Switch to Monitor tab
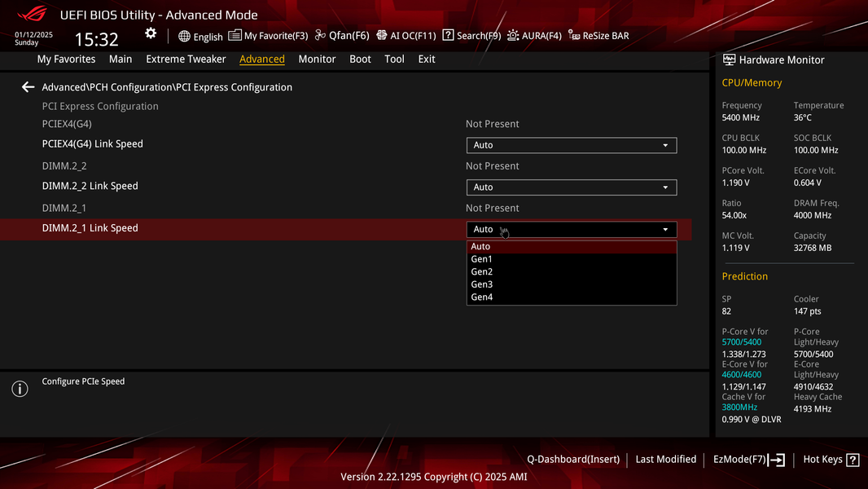The image size is (868, 489). tap(317, 59)
